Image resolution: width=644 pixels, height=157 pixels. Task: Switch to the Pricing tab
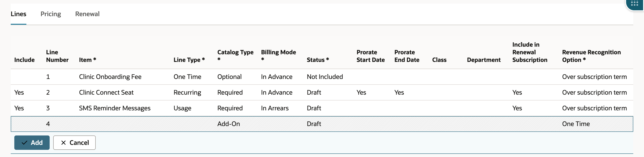[x=51, y=14]
